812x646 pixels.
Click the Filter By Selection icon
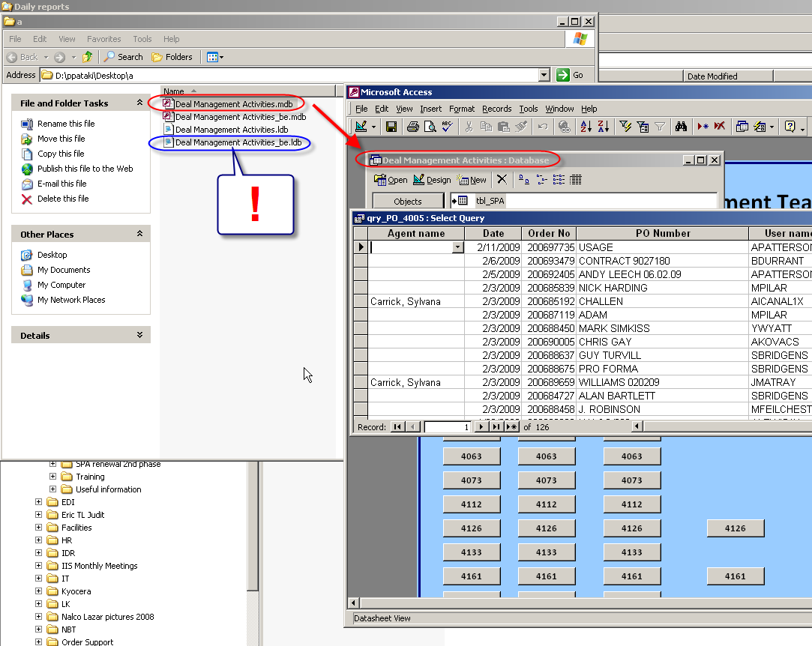[x=625, y=127]
